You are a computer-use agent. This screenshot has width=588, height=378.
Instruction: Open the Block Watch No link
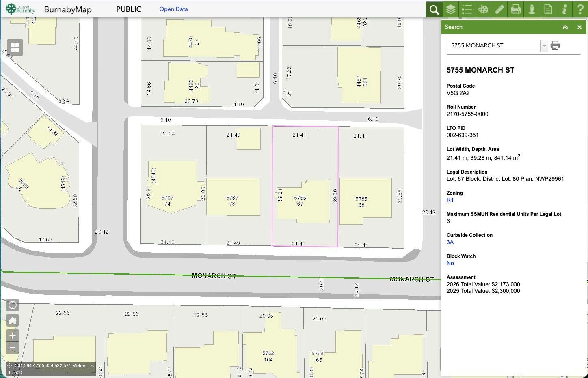[450, 263]
